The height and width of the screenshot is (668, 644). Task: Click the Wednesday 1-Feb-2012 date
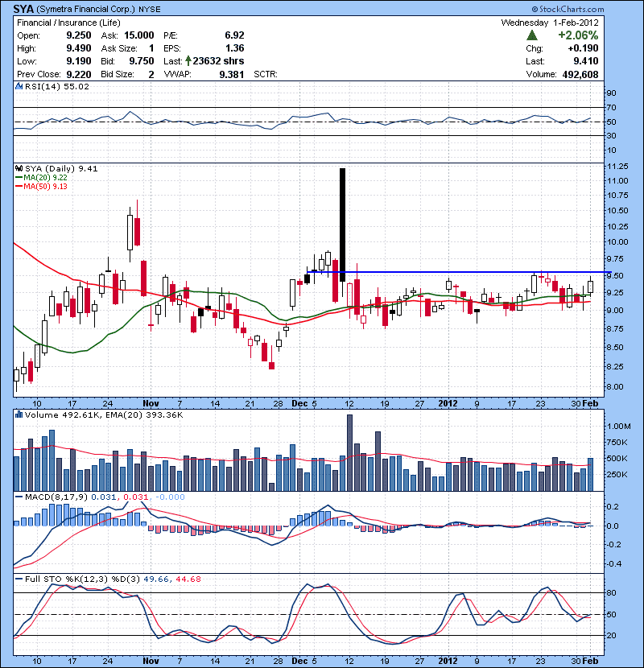550,23
